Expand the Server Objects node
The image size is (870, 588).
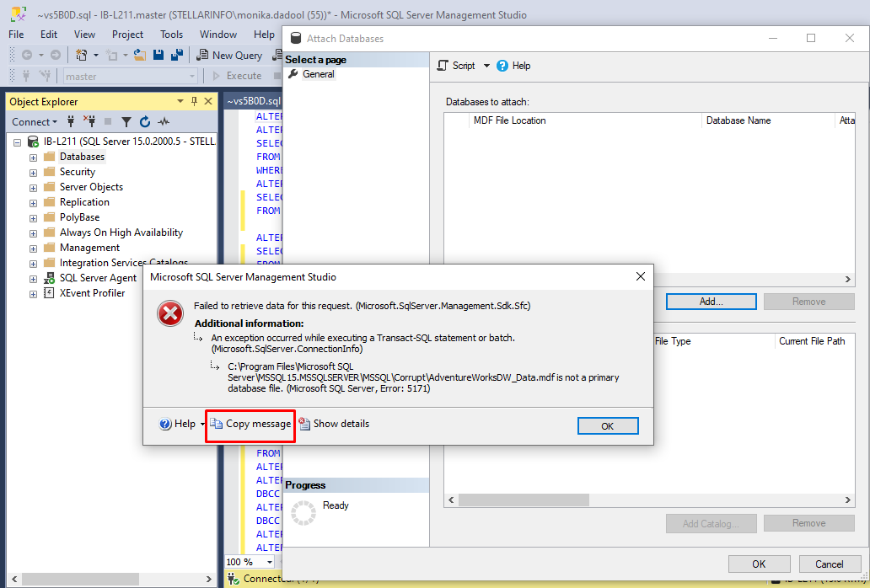click(31, 186)
